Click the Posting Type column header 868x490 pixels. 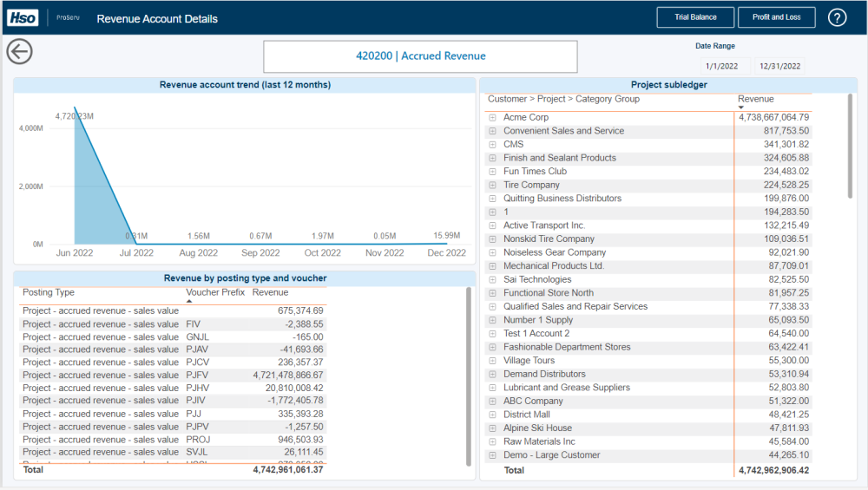click(49, 292)
